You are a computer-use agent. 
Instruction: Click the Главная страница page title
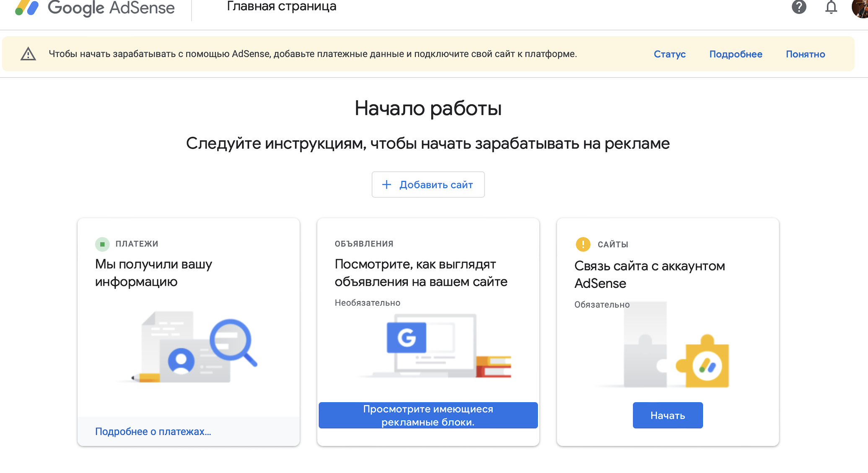(x=281, y=7)
